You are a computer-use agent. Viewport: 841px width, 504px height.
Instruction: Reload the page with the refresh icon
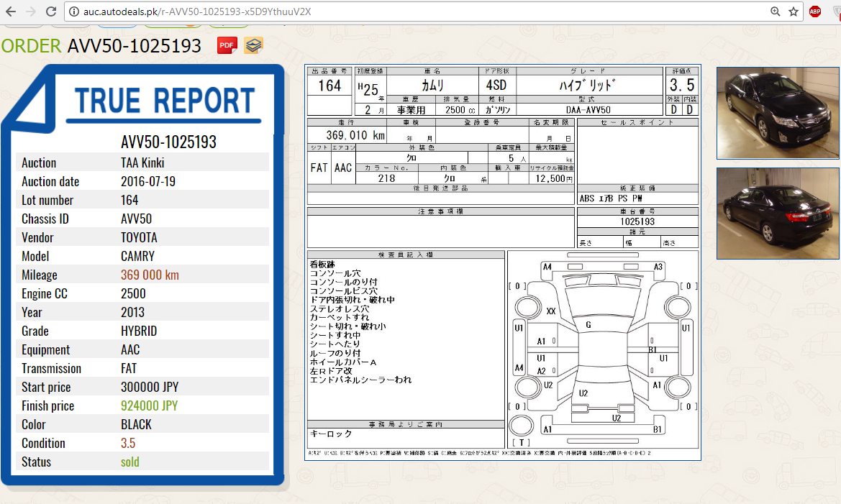pyautogui.click(x=51, y=12)
